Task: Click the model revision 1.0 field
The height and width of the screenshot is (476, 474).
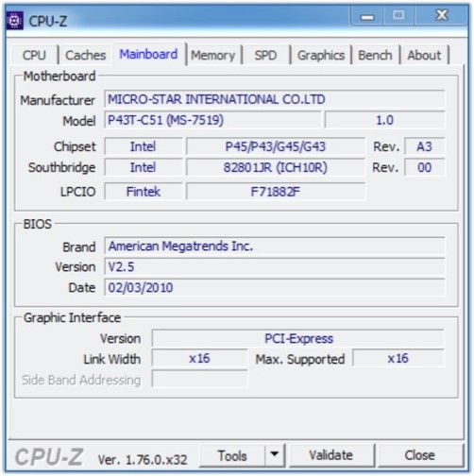Action: (x=384, y=120)
